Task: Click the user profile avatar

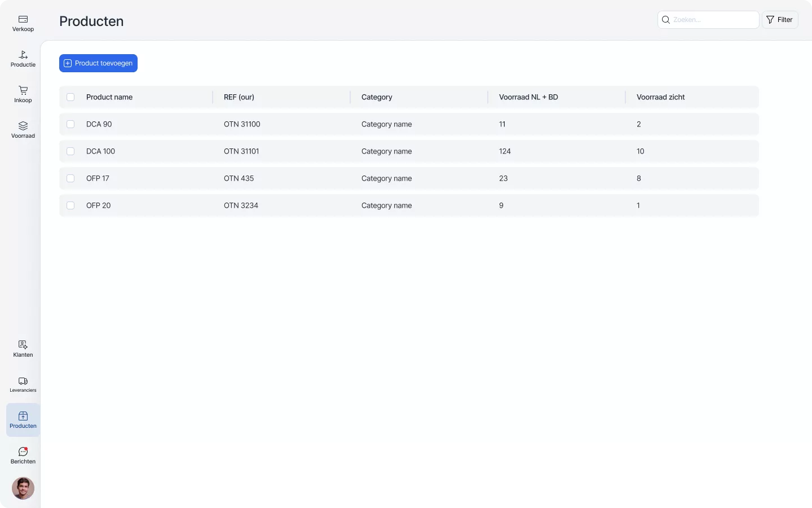Action: pyautogui.click(x=23, y=488)
